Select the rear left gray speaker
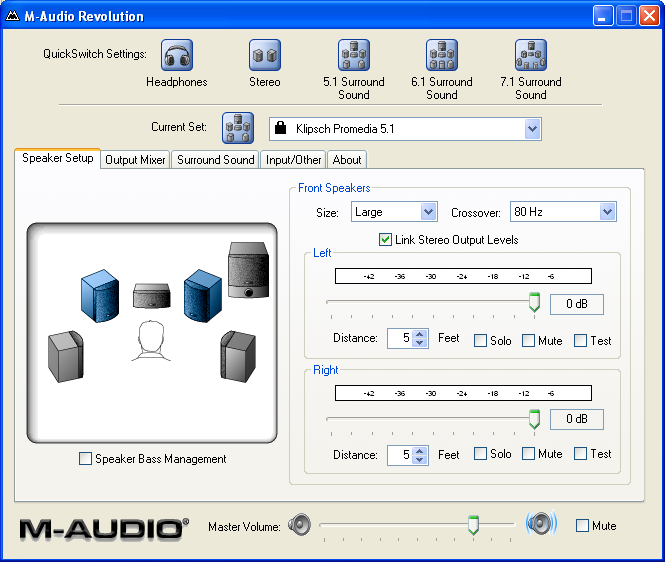Image resolution: width=665 pixels, height=562 pixels. click(x=66, y=356)
